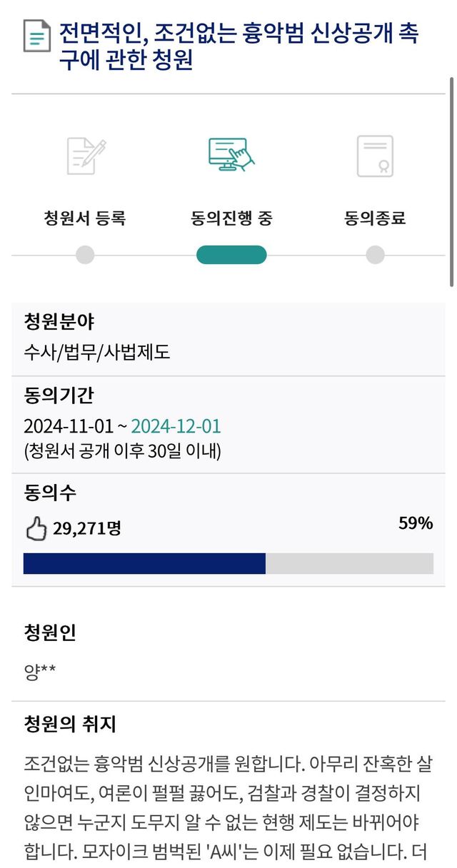
Task: Click the petition document icon beside the title
Action: point(37,36)
